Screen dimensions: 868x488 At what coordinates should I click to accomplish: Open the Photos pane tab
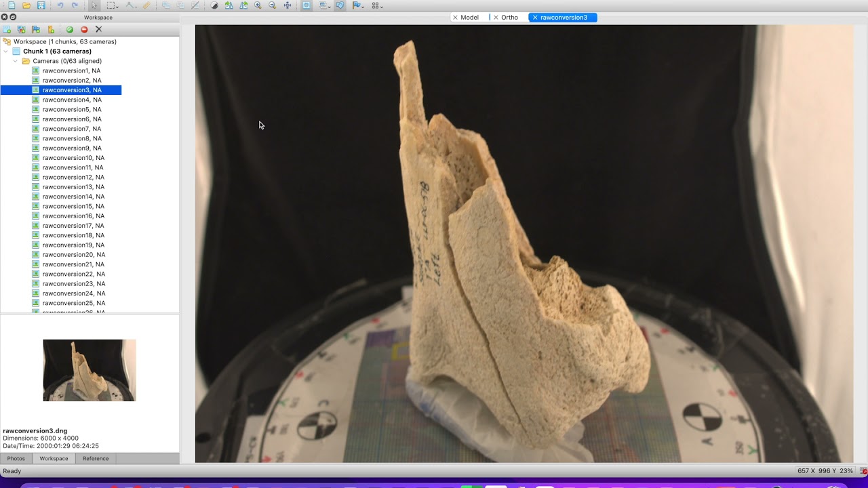coord(16,459)
